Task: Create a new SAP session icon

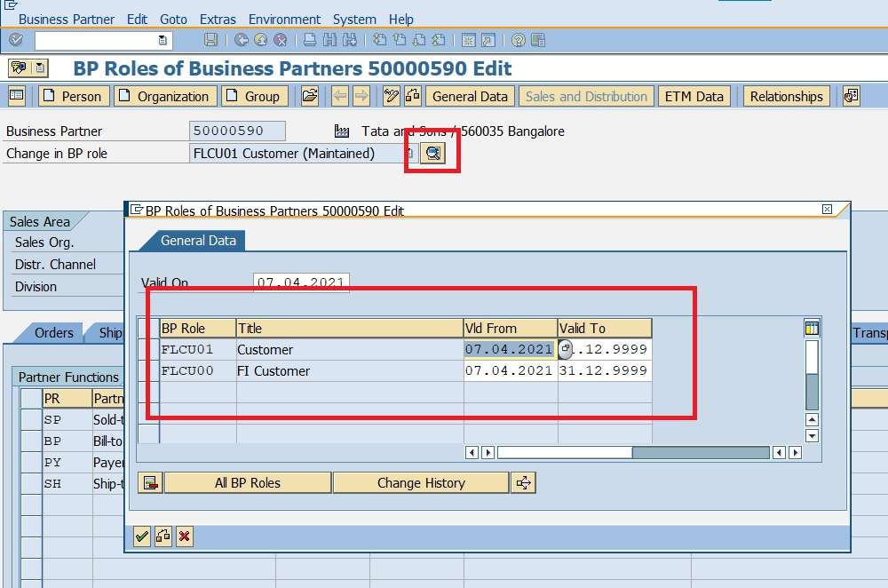Action: pyautogui.click(x=467, y=40)
